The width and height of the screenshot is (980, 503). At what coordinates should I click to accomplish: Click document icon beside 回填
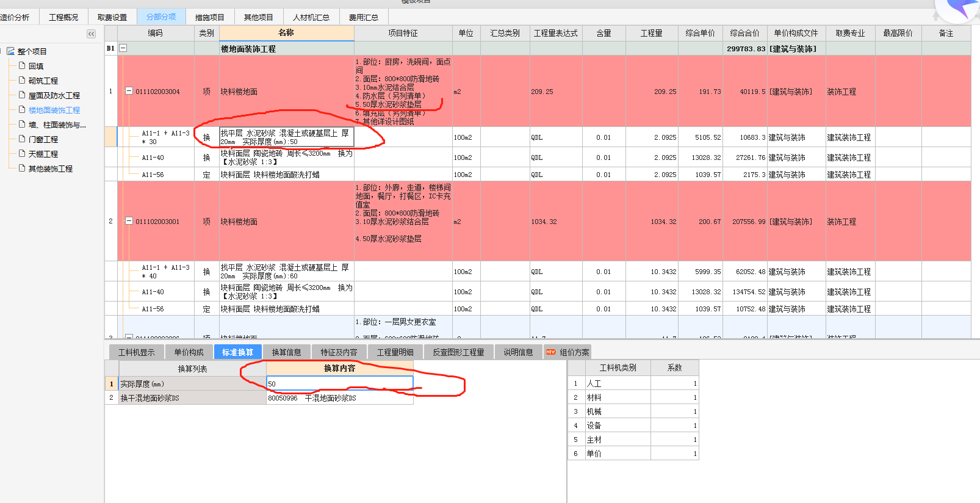tap(22, 65)
